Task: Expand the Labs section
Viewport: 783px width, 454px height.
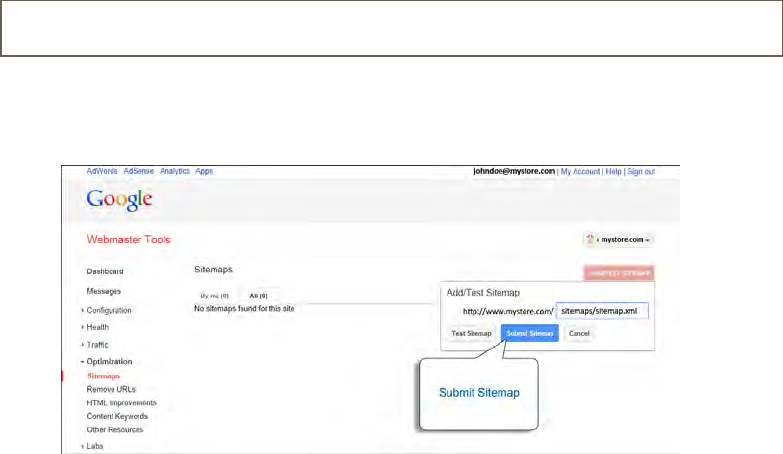Action: 94,446
